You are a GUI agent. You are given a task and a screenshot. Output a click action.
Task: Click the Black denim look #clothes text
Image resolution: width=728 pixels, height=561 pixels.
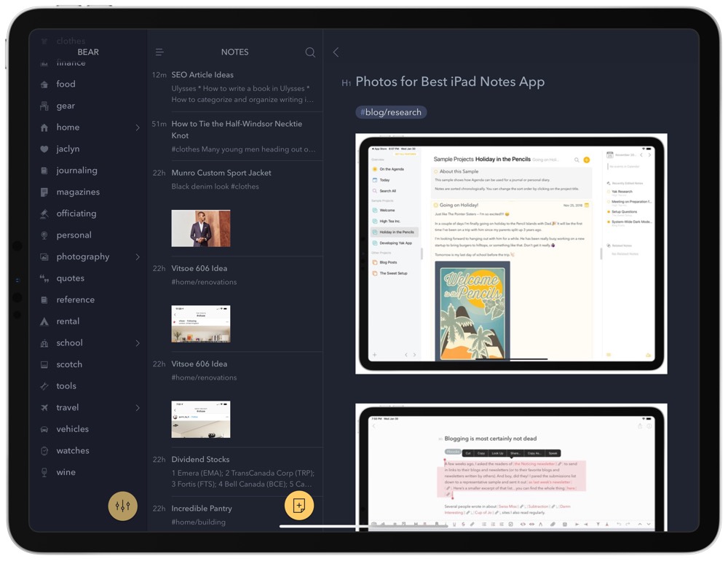(x=215, y=187)
